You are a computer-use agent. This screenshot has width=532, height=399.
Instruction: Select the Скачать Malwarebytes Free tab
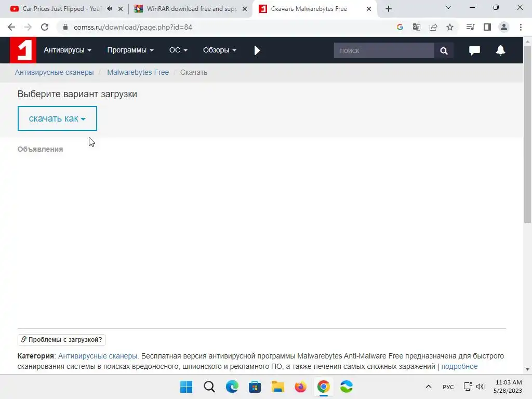click(309, 9)
